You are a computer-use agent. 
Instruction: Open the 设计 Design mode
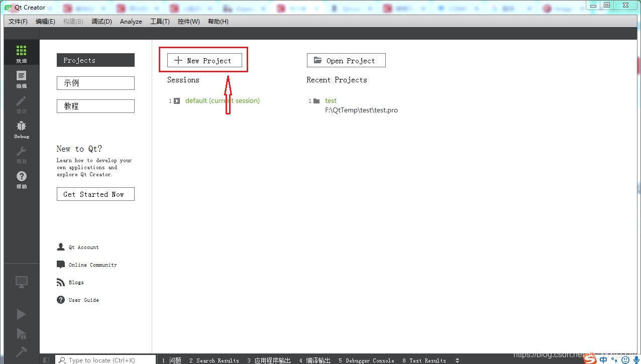tap(21, 104)
